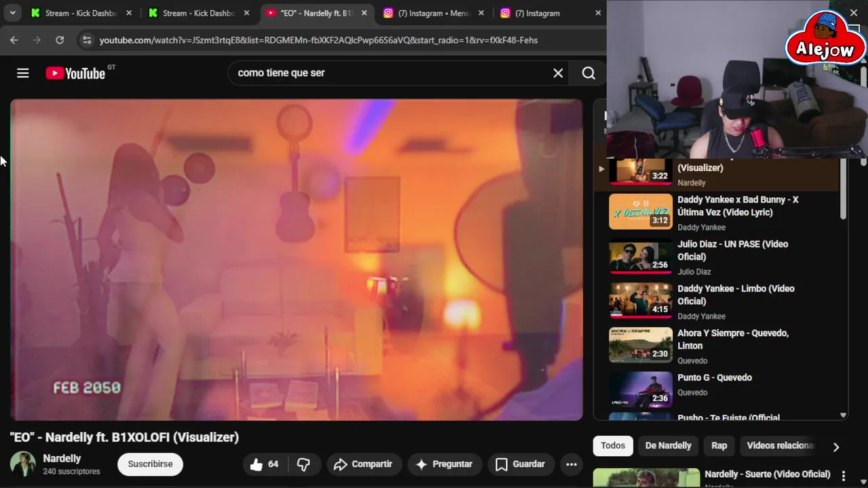Dislike the video with thumbs down
The height and width of the screenshot is (488, 868).
(x=304, y=464)
